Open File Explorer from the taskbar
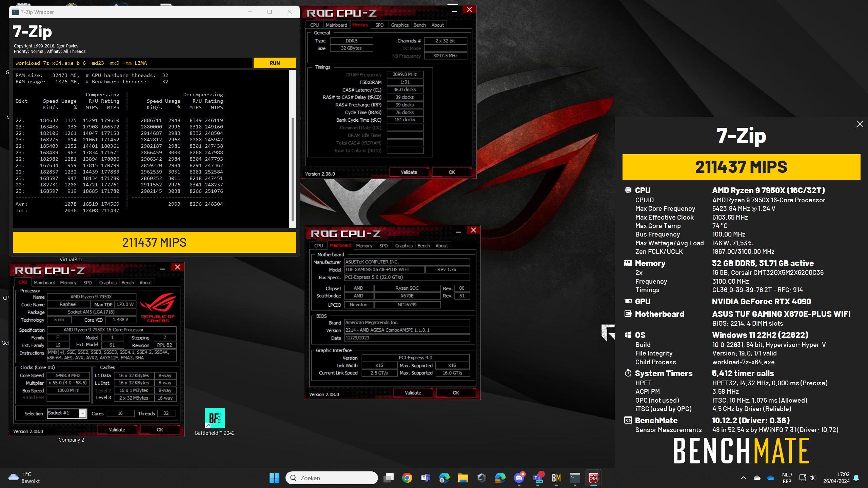Viewport: 868px width, 488px height. 463,478
